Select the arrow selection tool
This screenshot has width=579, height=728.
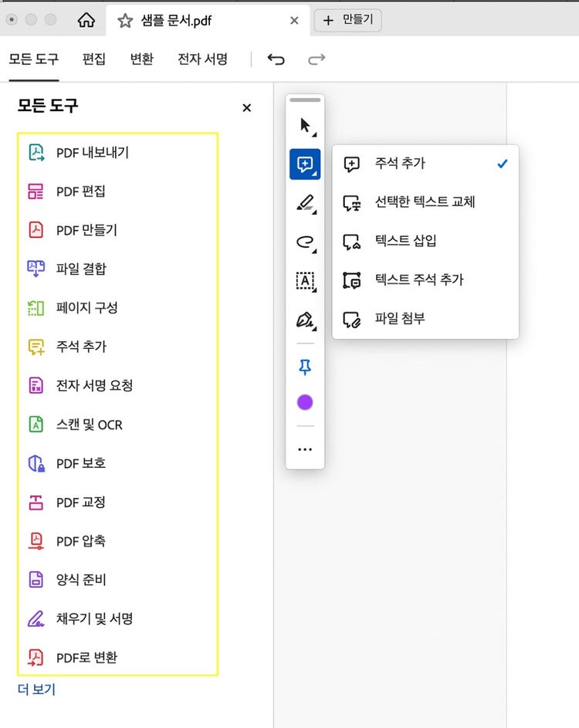pyautogui.click(x=305, y=125)
